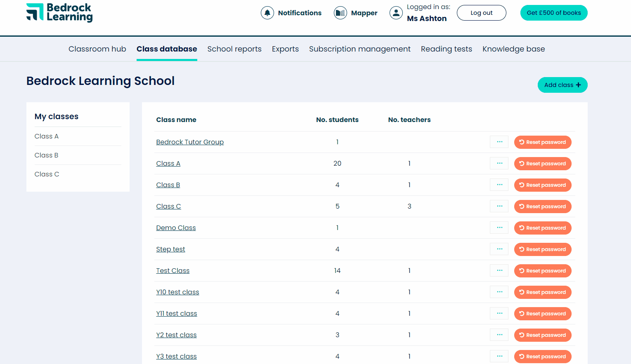The height and width of the screenshot is (364, 631).
Task: Open the Mapper icon
Action: pos(340,13)
